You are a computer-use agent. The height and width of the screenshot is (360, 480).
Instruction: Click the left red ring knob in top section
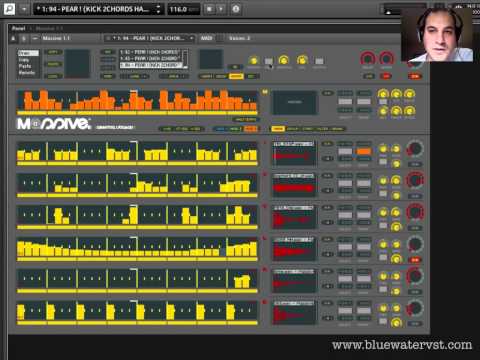tap(368, 59)
